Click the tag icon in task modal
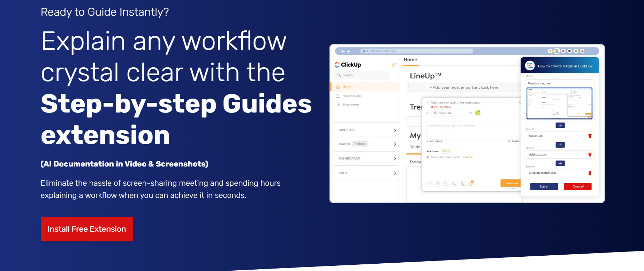644x271 pixels. click(446, 184)
